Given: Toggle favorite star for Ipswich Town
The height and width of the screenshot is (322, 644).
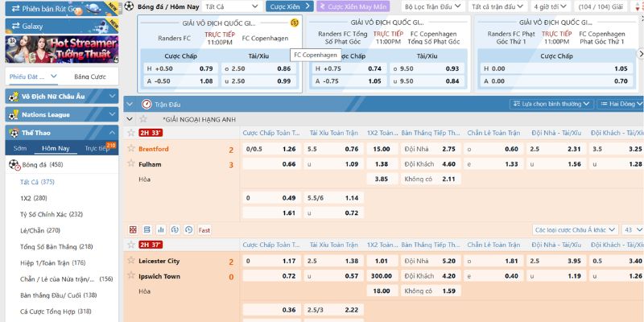Looking at the screenshot, I should tap(131, 275).
